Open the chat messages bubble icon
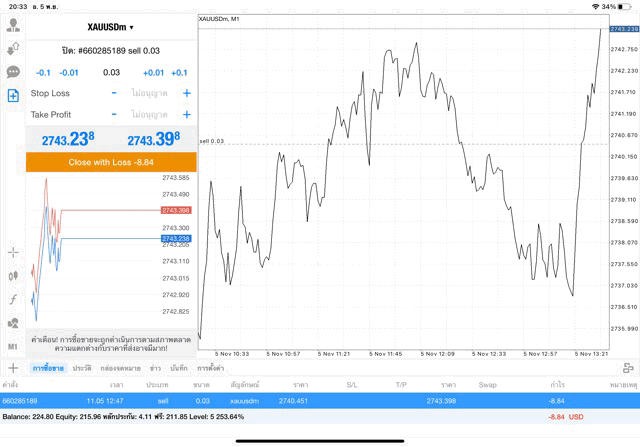This screenshot has width=640, height=447. click(x=13, y=72)
